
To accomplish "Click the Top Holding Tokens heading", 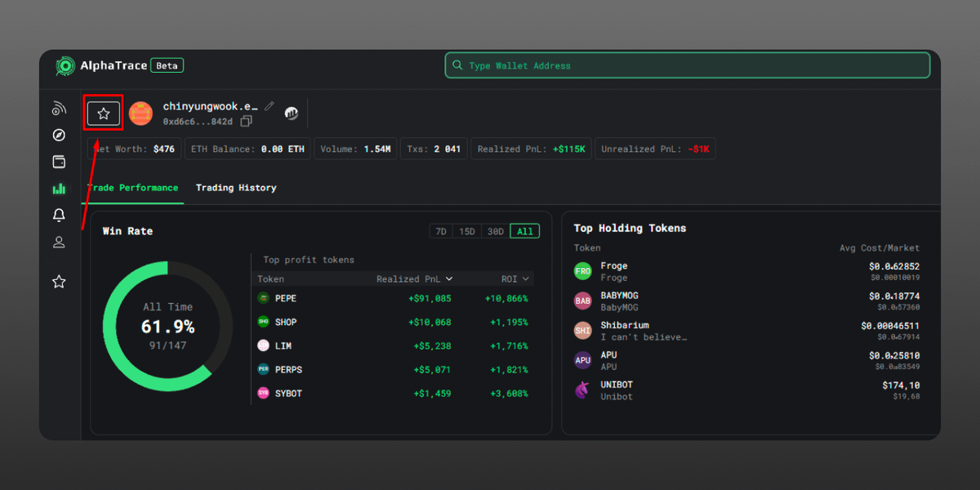I will pos(630,229).
